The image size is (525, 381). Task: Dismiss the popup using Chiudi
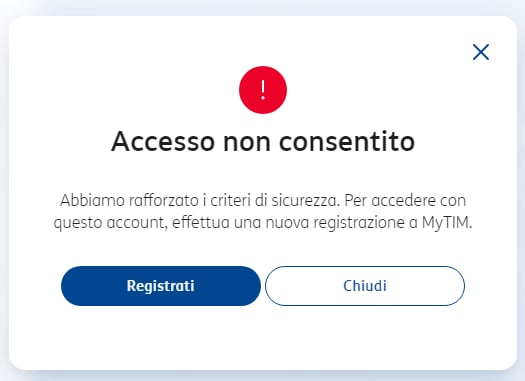pos(365,286)
